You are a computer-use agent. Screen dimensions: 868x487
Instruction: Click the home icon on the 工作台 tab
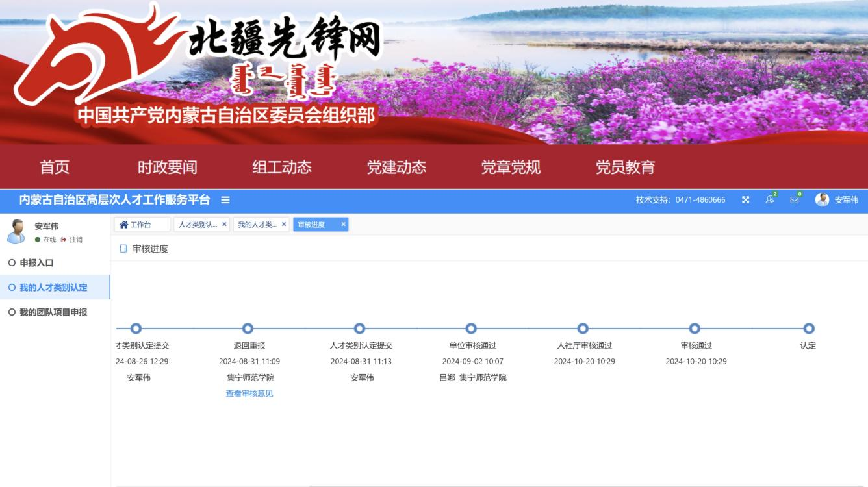click(x=123, y=225)
